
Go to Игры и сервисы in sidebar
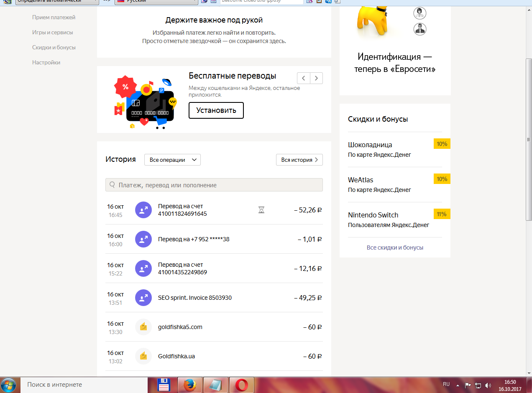pyautogui.click(x=52, y=32)
